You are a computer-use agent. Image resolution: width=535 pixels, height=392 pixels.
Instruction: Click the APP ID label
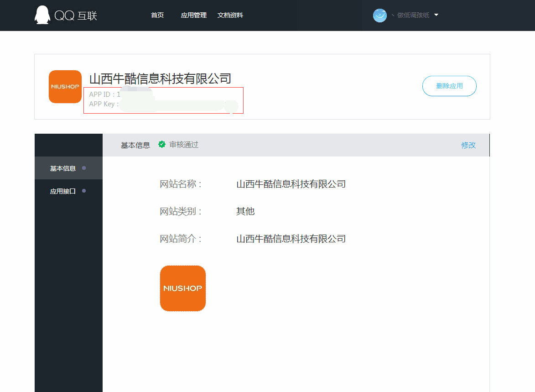click(102, 94)
